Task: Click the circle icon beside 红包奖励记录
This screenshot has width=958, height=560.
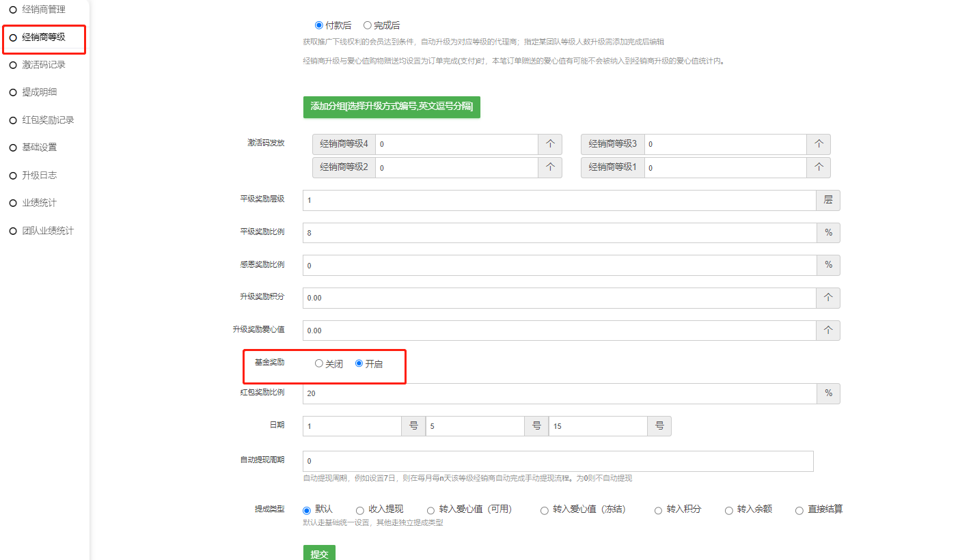Action: (x=13, y=120)
